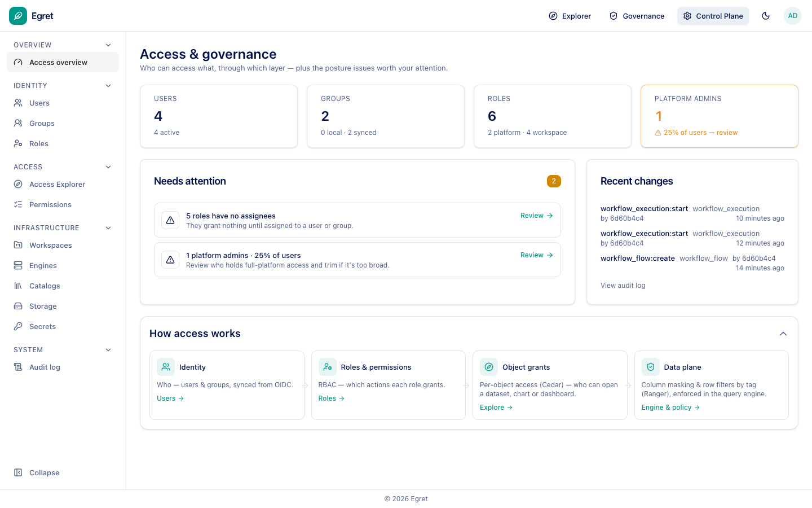Collapse the SYSTEM sidebar section
Image resolution: width=812 pixels, height=508 pixels.
pyautogui.click(x=108, y=350)
